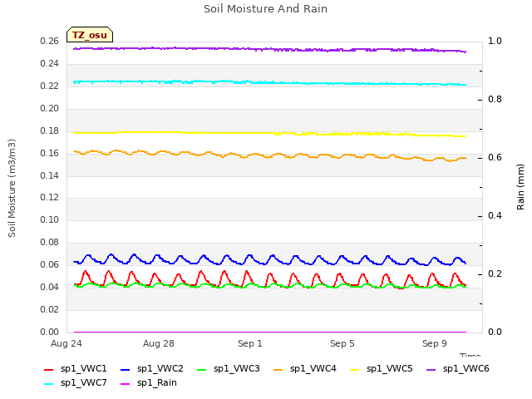Click the Sep 5 date tick label
Viewport: 532px width, 399px height.
342,343
